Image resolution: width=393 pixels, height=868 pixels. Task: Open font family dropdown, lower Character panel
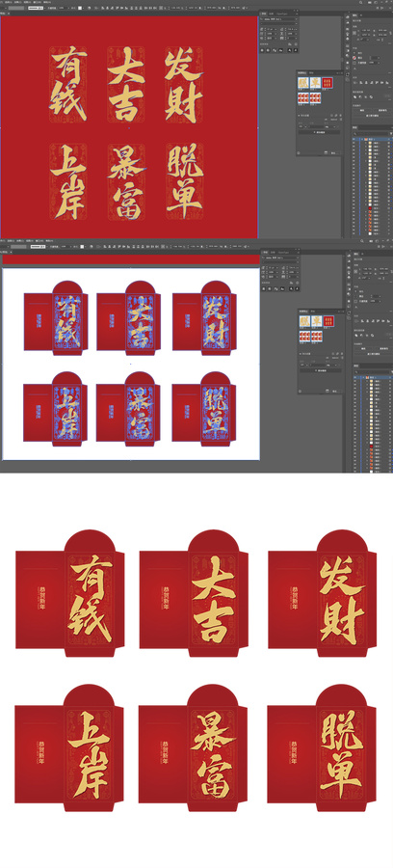[x=298, y=258]
